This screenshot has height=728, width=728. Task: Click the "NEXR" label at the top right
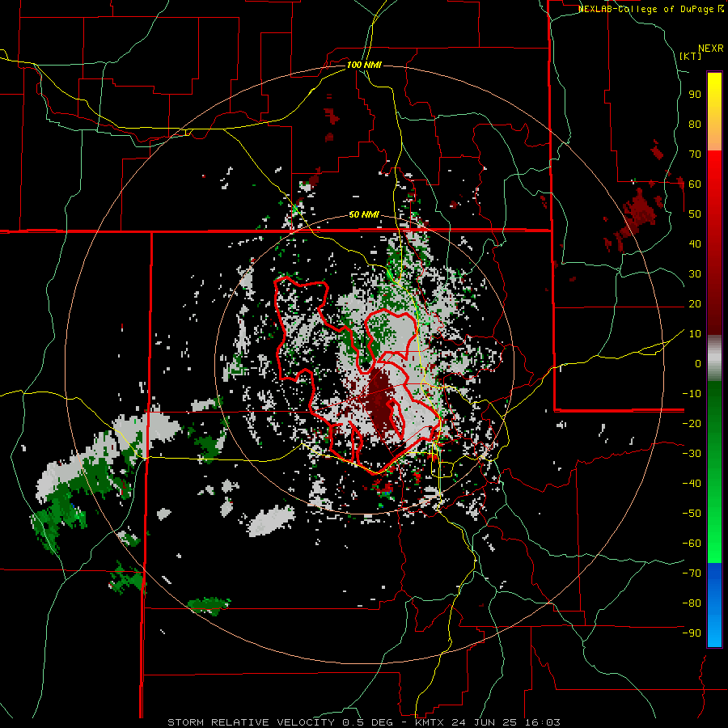711,49
